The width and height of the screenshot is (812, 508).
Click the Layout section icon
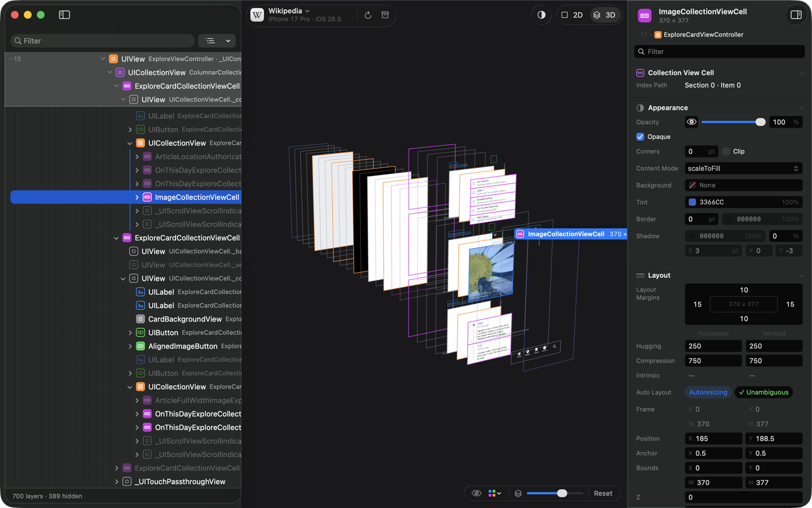tap(640, 275)
